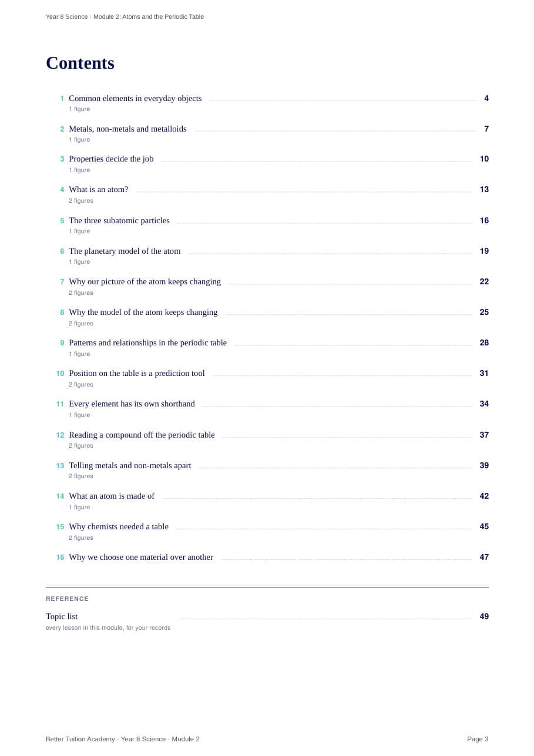Click page number 49 for Topic list
534x756 pixels.
tap(484, 617)
